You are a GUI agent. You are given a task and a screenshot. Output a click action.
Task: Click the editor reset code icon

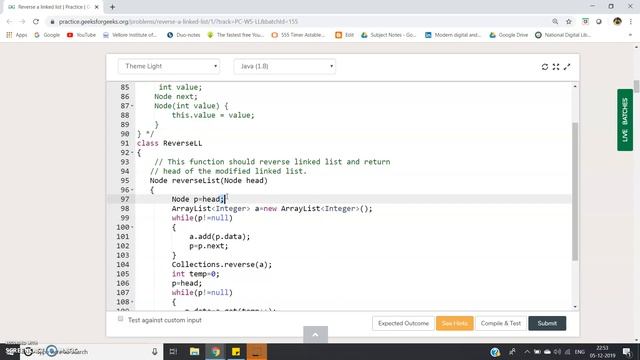(x=544, y=67)
